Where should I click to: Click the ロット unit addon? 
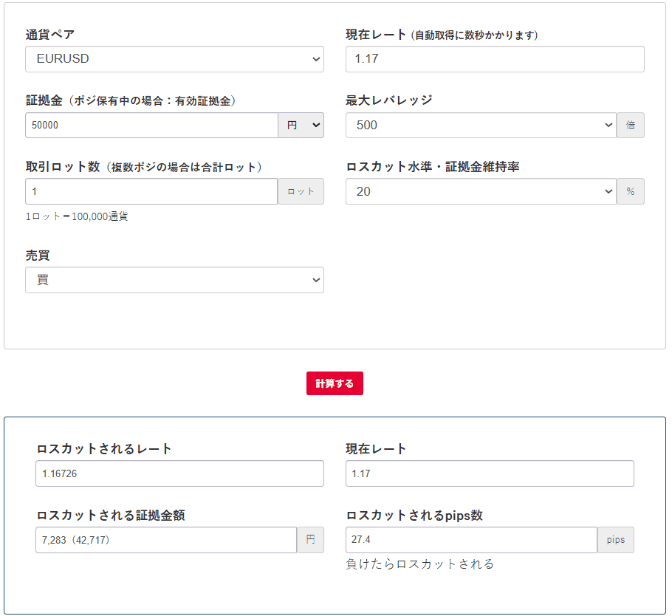tap(301, 191)
